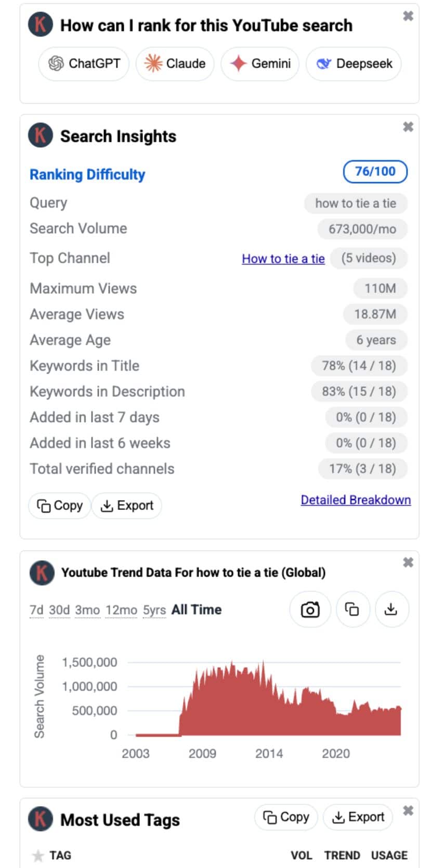Click the K logo beside 'How can I rank'

point(41,24)
